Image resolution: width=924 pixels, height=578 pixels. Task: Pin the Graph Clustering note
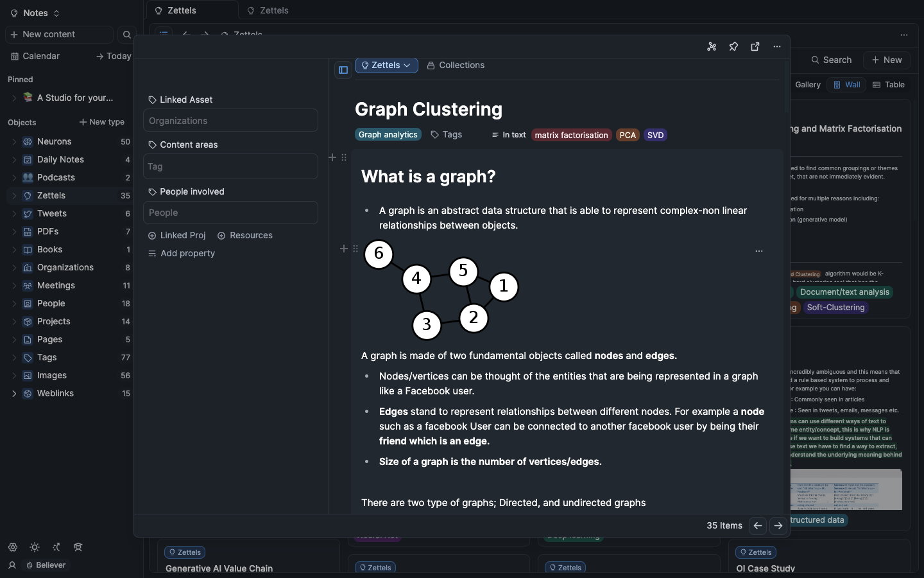pyautogui.click(x=733, y=47)
